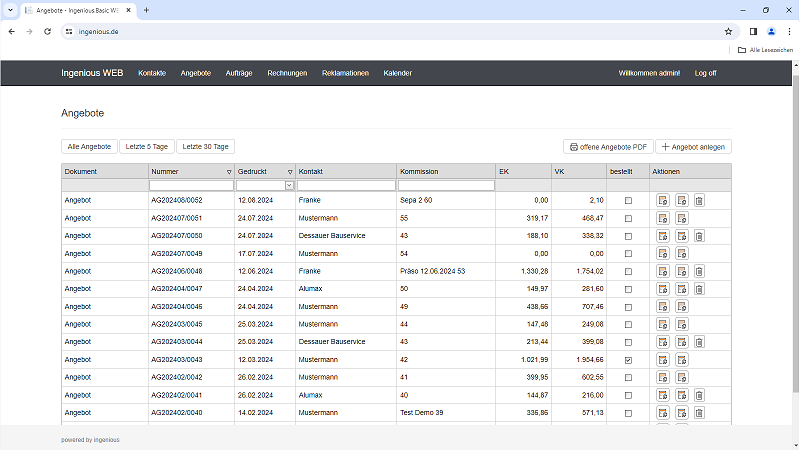Viewport: 800px width, 450px height.
Task: Tick bestellt checkbox for AG202407/0050
Action: coord(628,236)
